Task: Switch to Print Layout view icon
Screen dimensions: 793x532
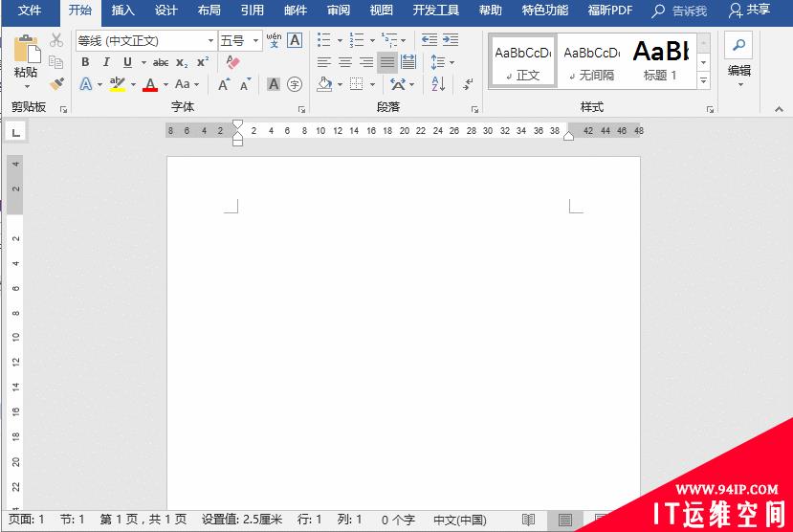Action: coord(565,520)
